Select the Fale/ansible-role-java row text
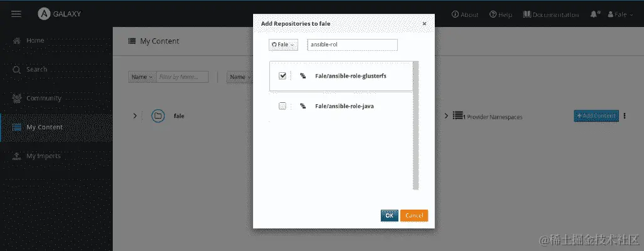The height and width of the screenshot is (251, 644). 344,106
